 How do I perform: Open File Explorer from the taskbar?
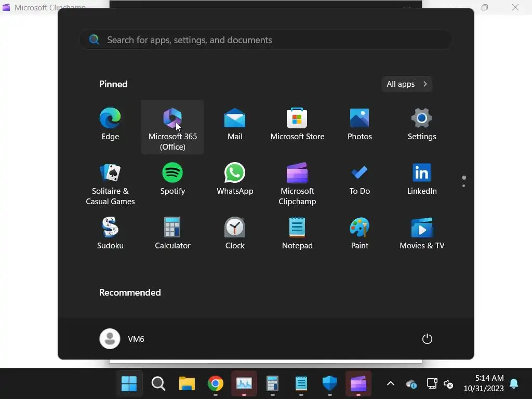[187, 384]
